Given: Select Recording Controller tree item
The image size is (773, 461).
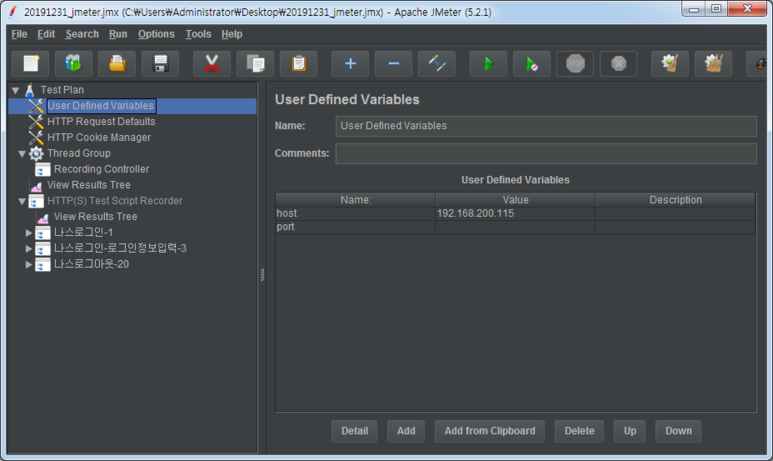Looking at the screenshot, I should point(102,169).
